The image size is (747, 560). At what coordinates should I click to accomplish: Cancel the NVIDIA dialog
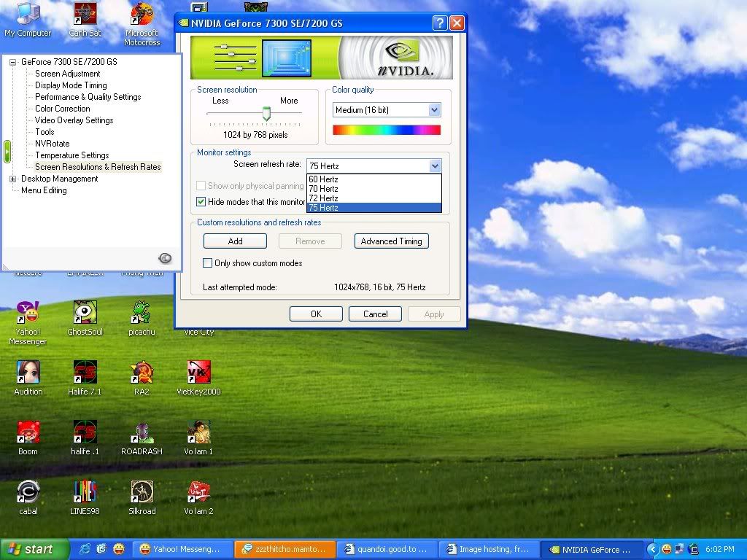pyautogui.click(x=375, y=314)
